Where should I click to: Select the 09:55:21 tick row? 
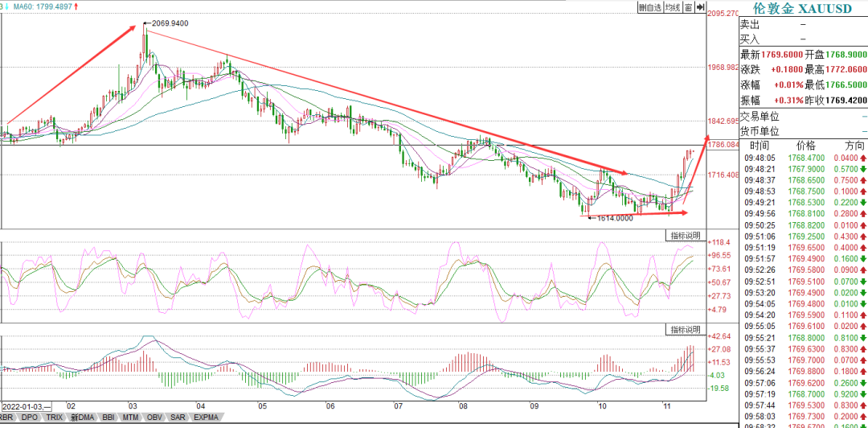(x=803, y=337)
